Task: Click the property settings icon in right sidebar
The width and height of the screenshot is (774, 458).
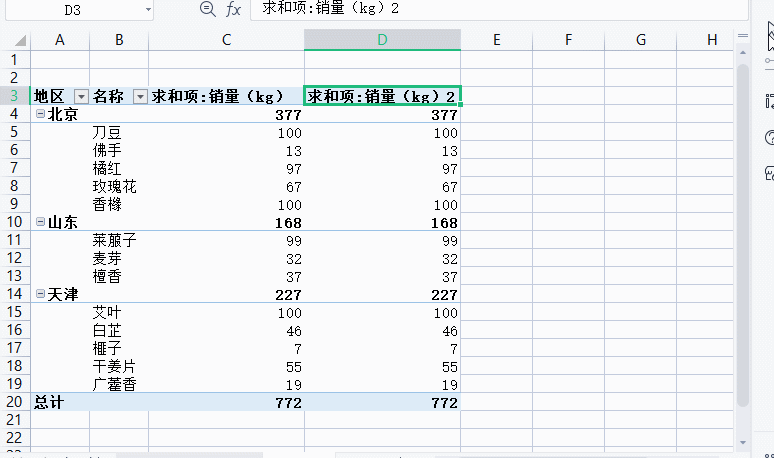Action: 768,101
